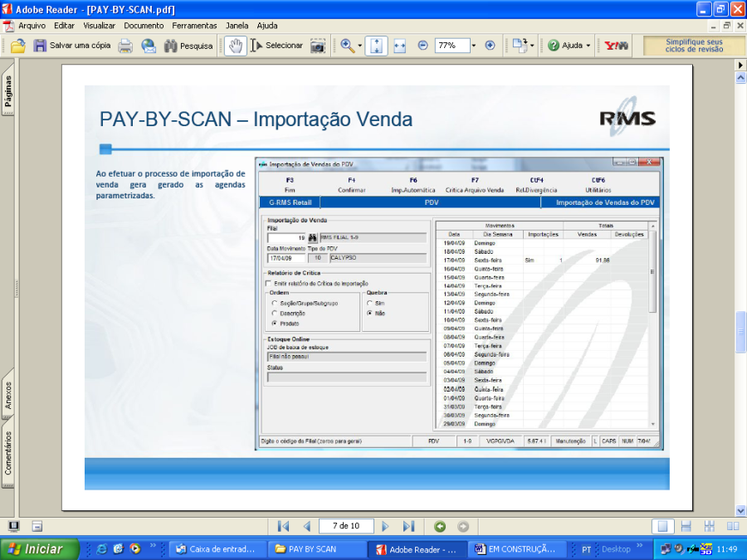
Task: Go to the last page
Action: coord(408,526)
